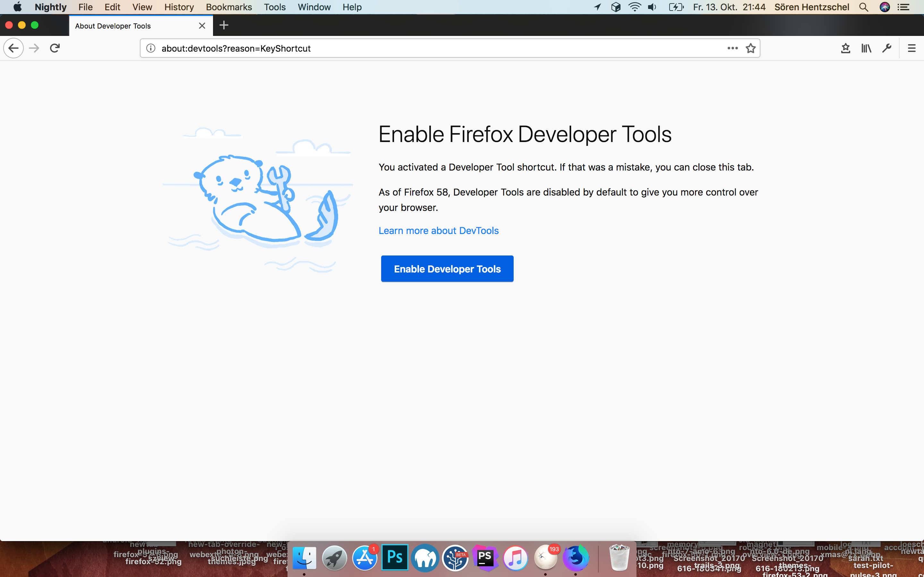This screenshot has width=924, height=577.
Task: Open Spotlight search in menu bar
Action: [x=864, y=7]
